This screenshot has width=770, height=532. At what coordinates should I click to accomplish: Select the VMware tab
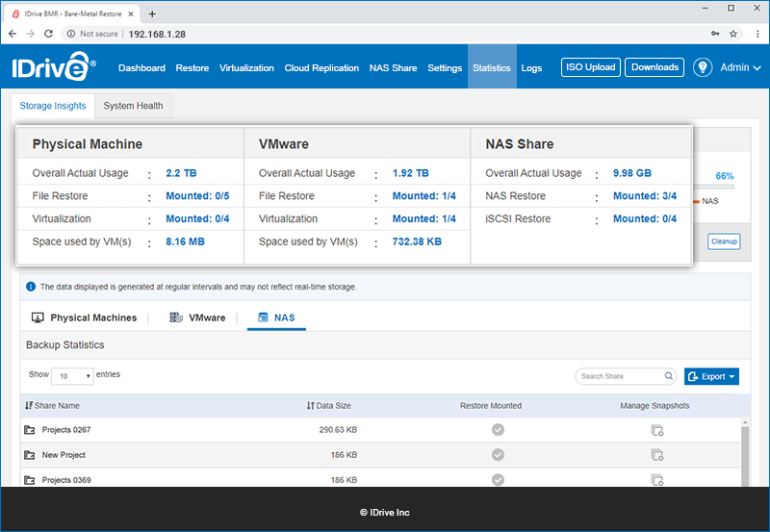pos(197,317)
